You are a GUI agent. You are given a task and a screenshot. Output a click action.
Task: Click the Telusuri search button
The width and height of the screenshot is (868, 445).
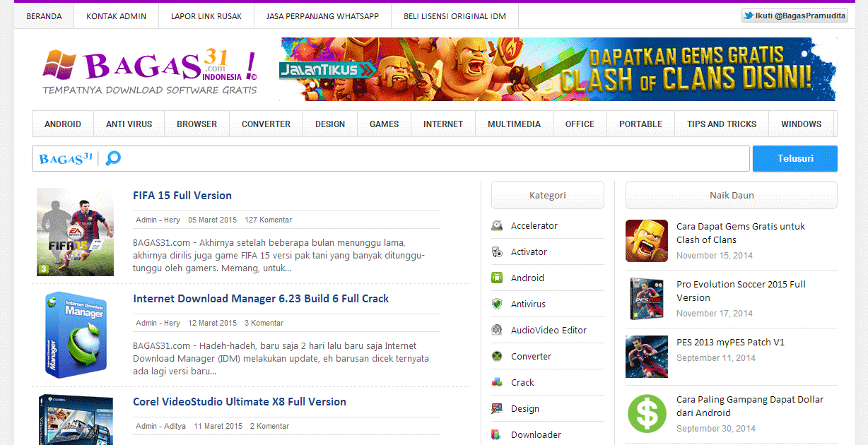coord(795,159)
